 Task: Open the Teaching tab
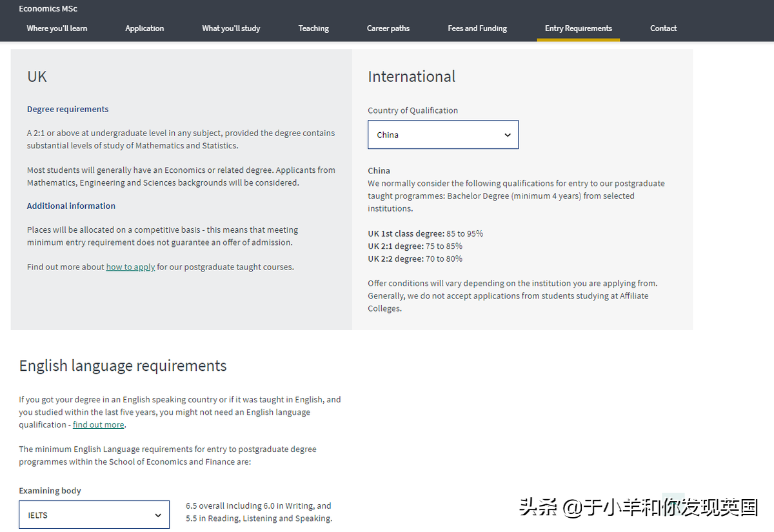point(313,28)
